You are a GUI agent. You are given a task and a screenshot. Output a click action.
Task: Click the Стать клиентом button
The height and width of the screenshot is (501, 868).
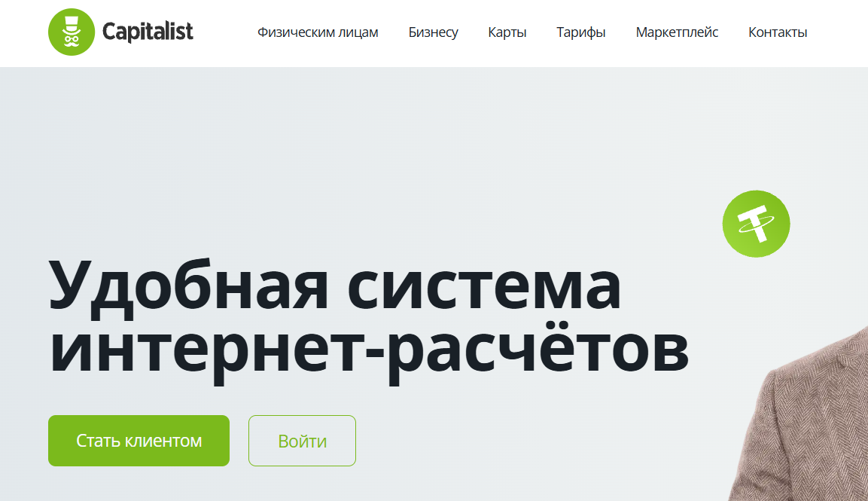[x=139, y=441]
